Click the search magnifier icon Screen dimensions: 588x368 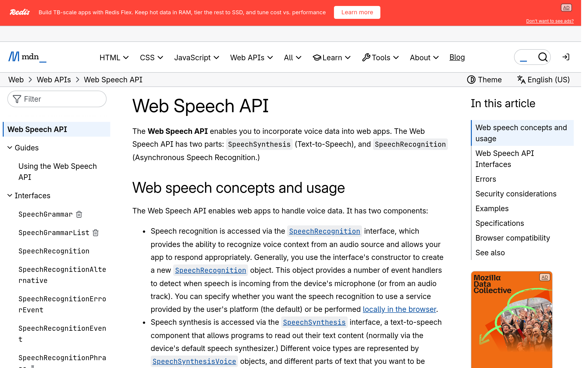(543, 57)
